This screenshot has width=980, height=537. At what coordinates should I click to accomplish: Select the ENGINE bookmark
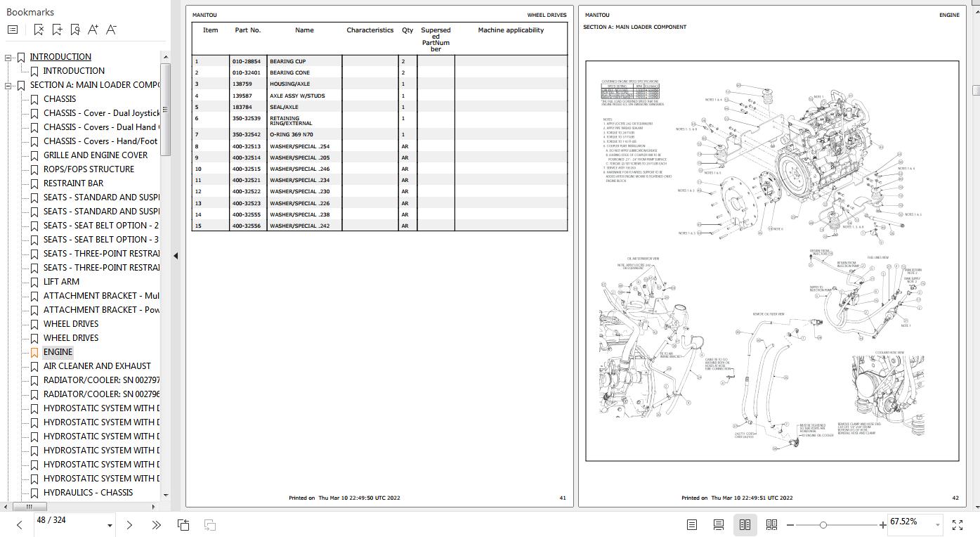58,352
